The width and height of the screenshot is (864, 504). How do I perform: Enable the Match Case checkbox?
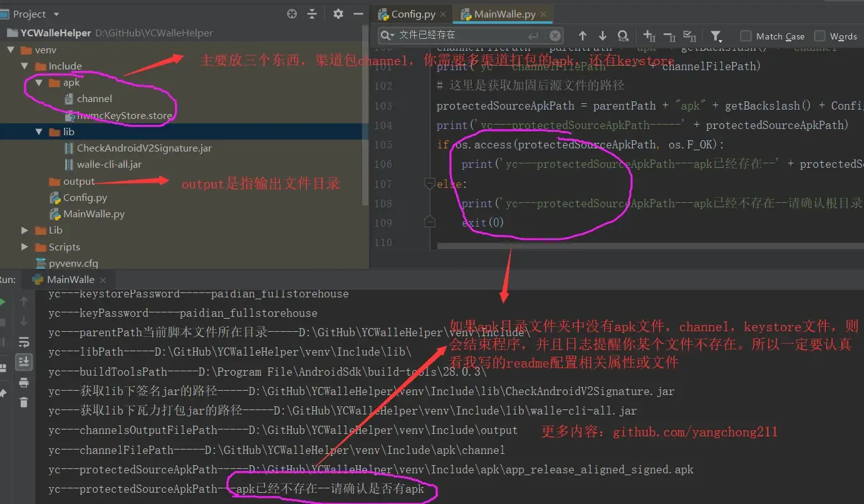tap(746, 36)
